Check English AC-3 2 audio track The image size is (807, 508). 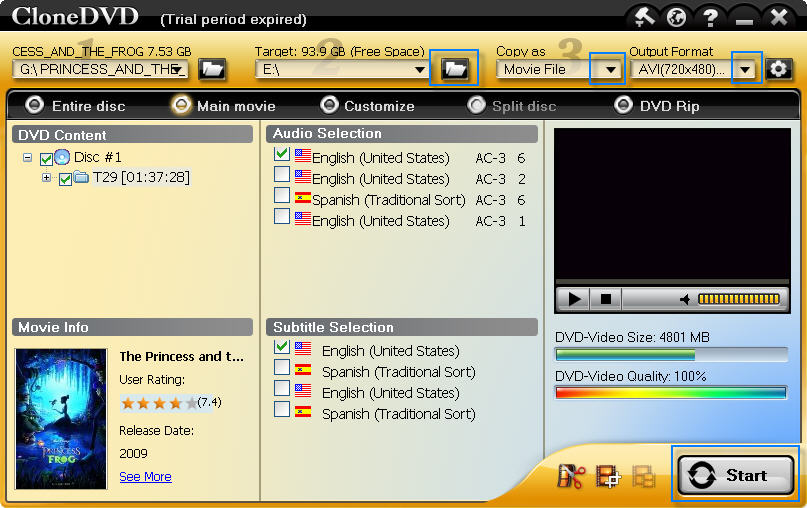pyautogui.click(x=282, y=174)
